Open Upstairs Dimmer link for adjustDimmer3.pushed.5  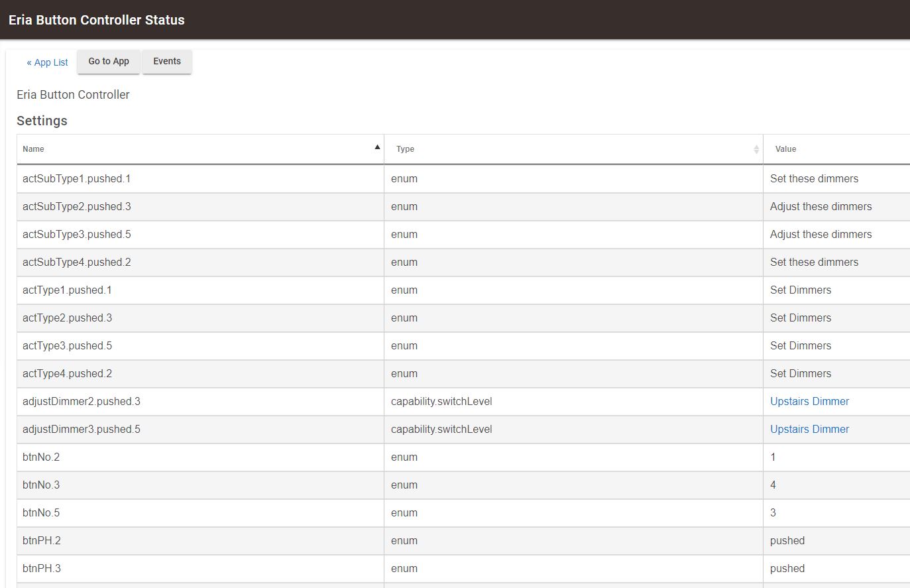tap(809, 429)
